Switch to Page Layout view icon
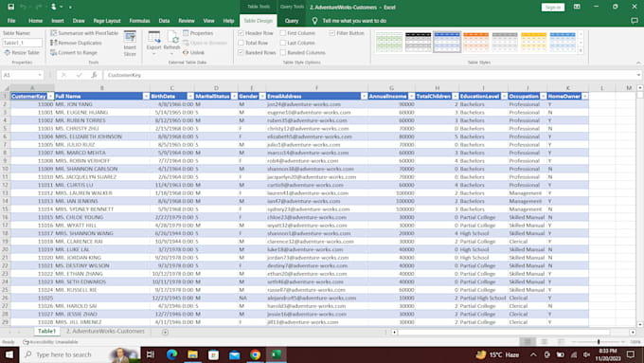The width and height of the screenshot is (644, 363). click(545, 341)
